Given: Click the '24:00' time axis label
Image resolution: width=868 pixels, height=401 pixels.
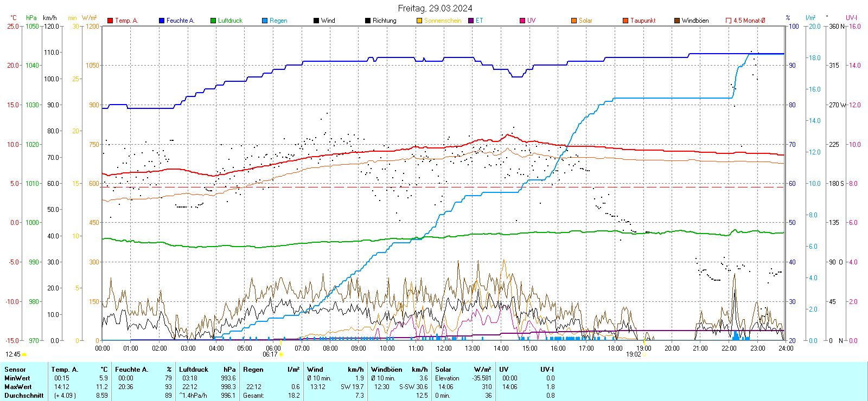Looking at the screenshot, I should pos(786,348).
